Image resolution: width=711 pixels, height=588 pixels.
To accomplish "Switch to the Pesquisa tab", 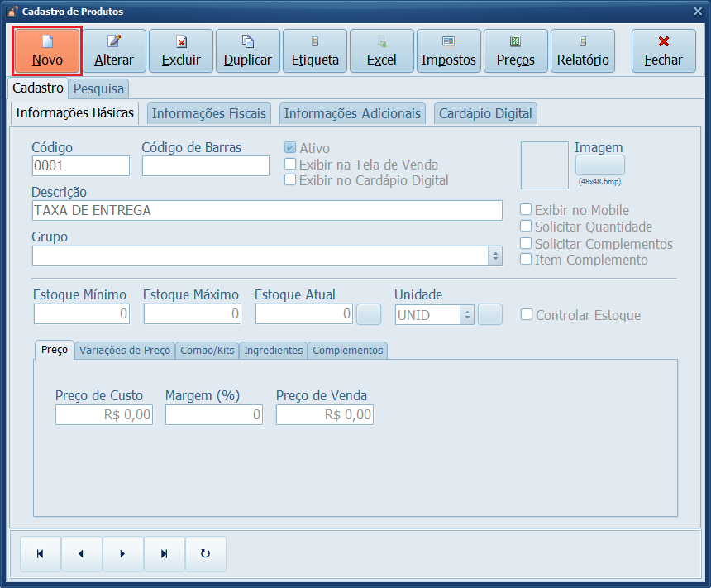I will 99,88.
